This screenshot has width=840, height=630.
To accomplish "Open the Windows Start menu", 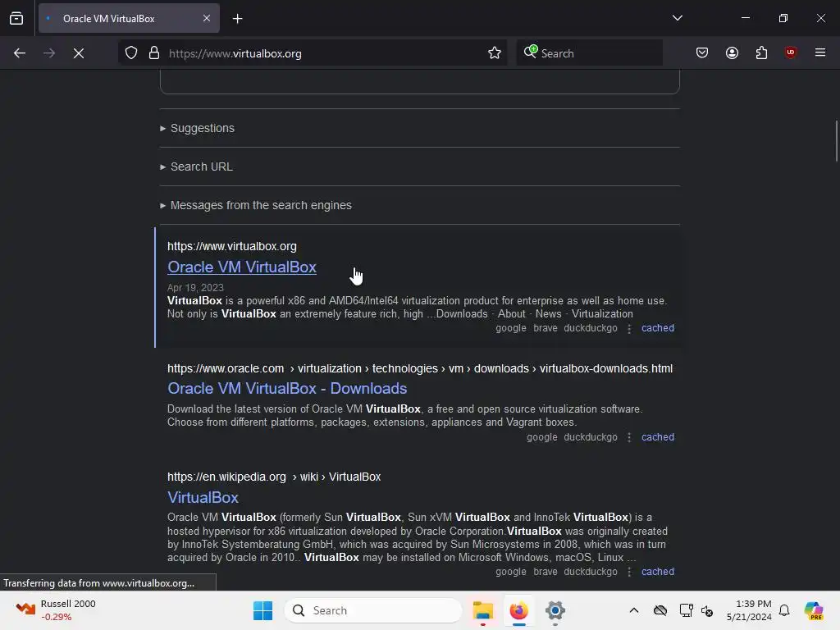I will click(x=262, y=610).
